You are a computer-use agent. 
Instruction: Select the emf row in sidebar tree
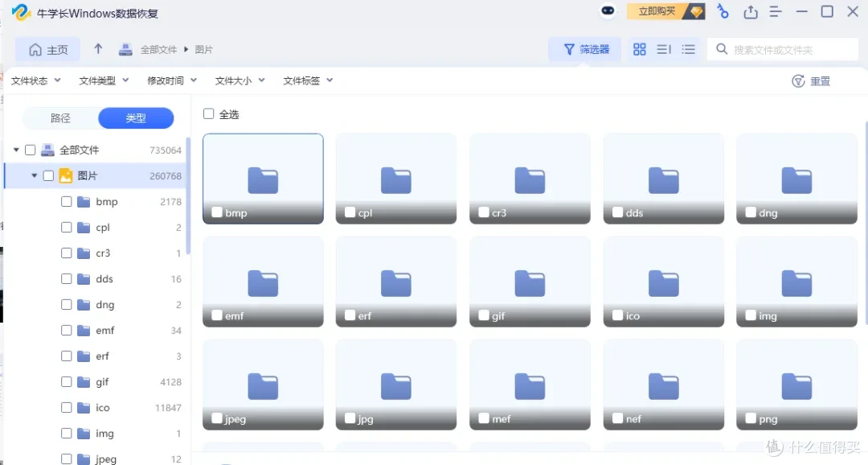pos(96,331)
